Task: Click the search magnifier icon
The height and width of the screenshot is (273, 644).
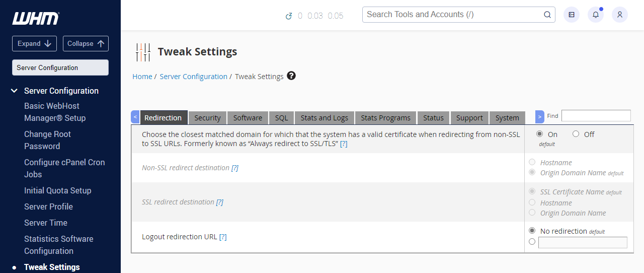Action: coord(547,15)
